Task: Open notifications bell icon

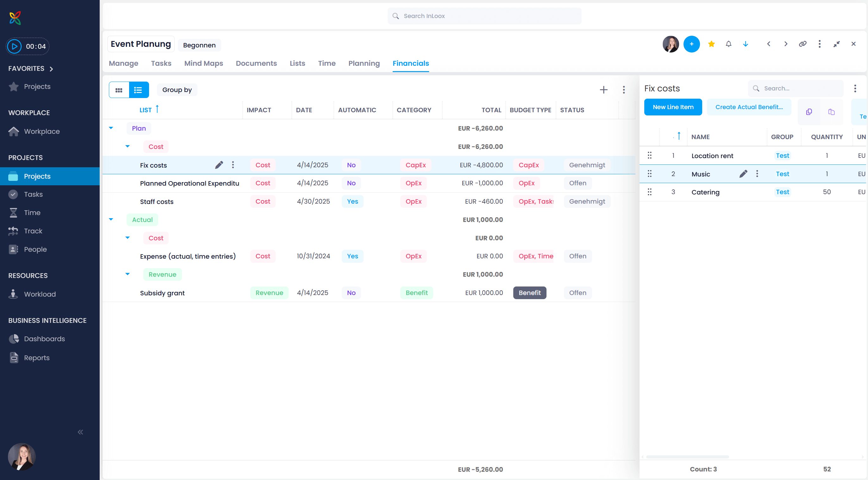Action: (x=728, y=44)
